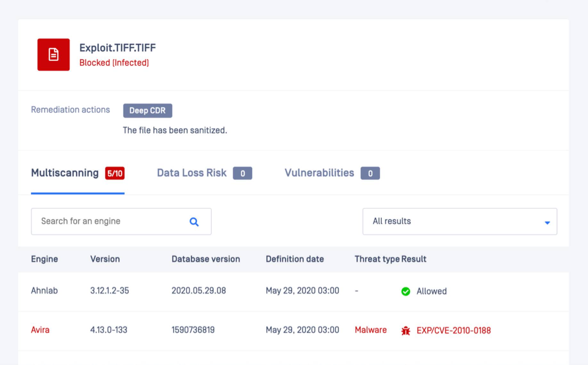This screenshot has width=588, height=365.
Task: Click the green Allowed checkmark for Ahnlab
Action: point(405,291)
